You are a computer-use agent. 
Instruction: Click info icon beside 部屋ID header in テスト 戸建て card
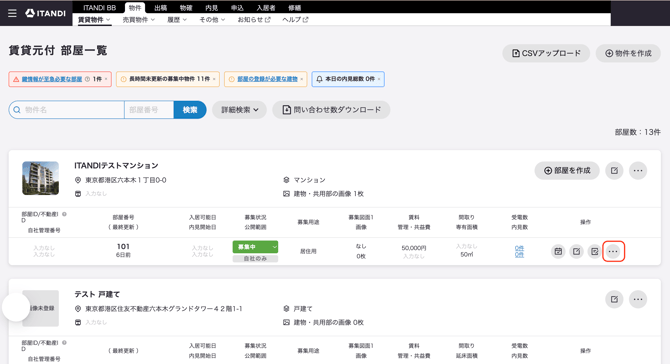point(65,342)
